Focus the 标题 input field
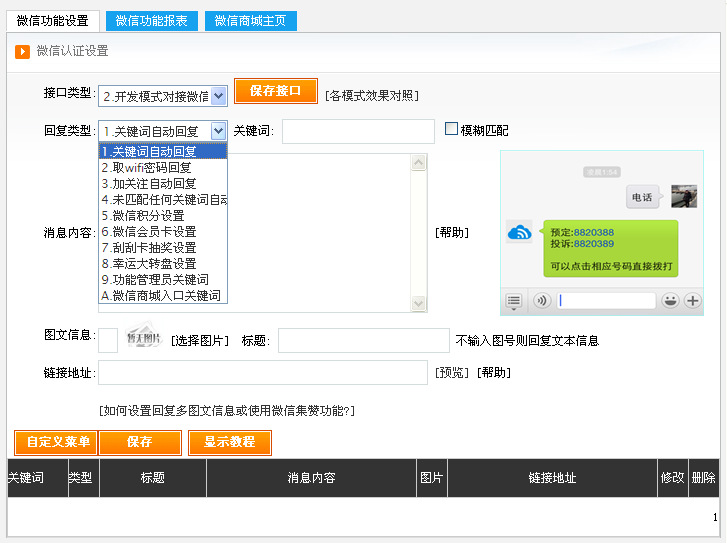This screenshot has height=543, width=727. pyautogui.click(x=364, y=341)
